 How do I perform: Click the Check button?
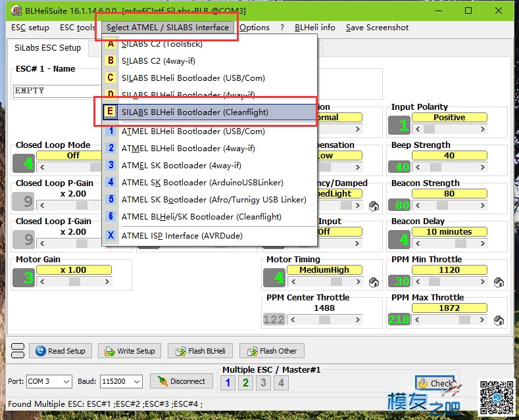(x=435, y=383)
